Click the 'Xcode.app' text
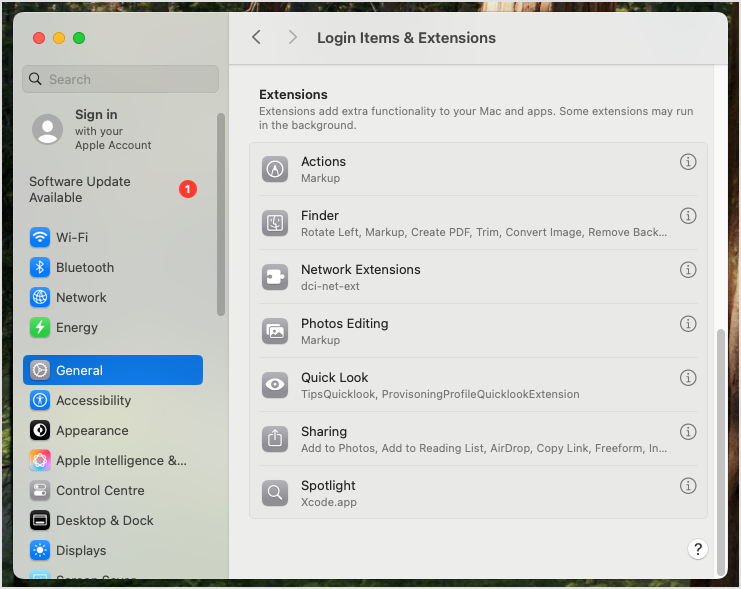Image resolution: width=741 pixels, height=589 pixels. pyautogui.click(x=329, y=502)
